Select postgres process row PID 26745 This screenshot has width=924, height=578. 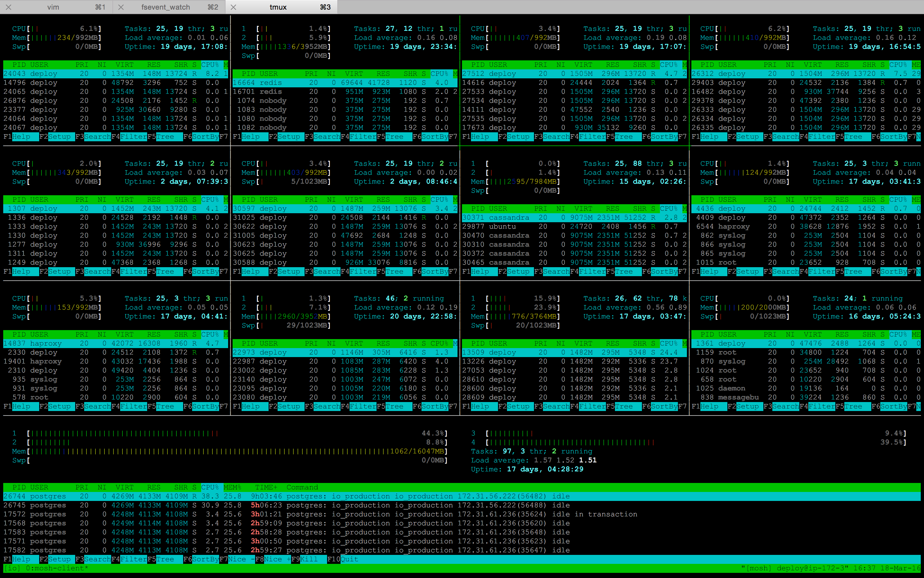pos(462,505)
